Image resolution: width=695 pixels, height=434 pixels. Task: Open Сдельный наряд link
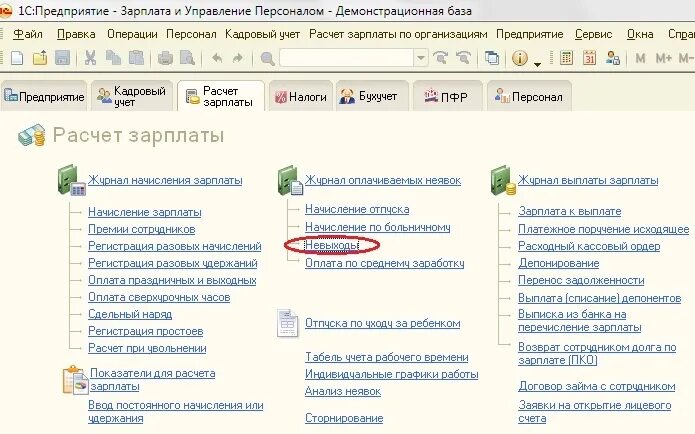(130, 314)
